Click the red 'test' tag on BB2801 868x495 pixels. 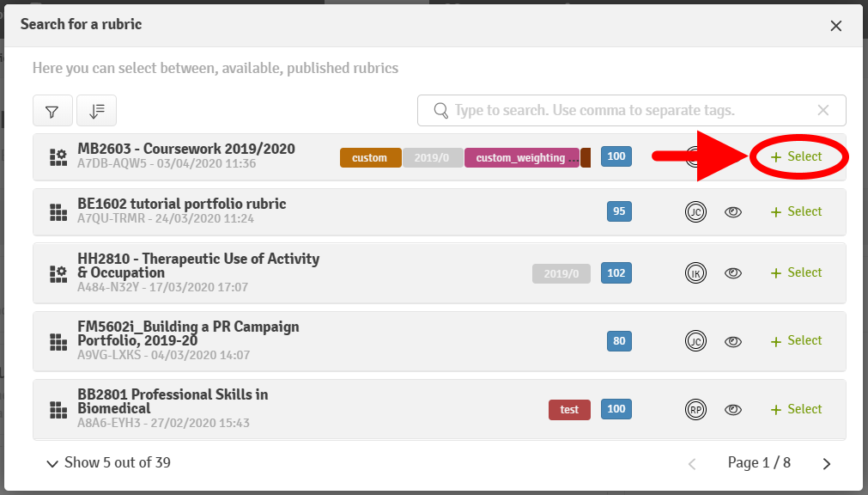[569, 410]
